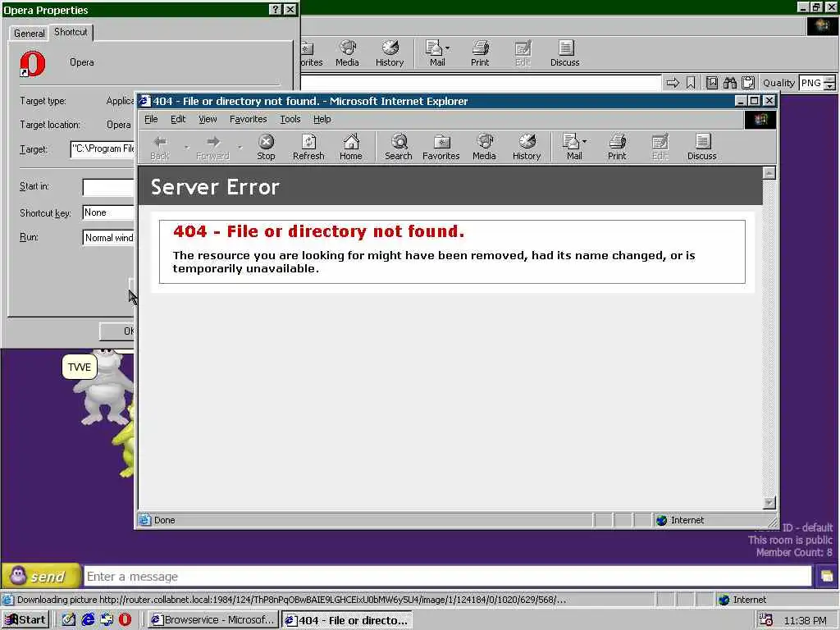Click the clipboard icon next to Quality
This screenshot has height=630, width=840.
tap(748, 83)
